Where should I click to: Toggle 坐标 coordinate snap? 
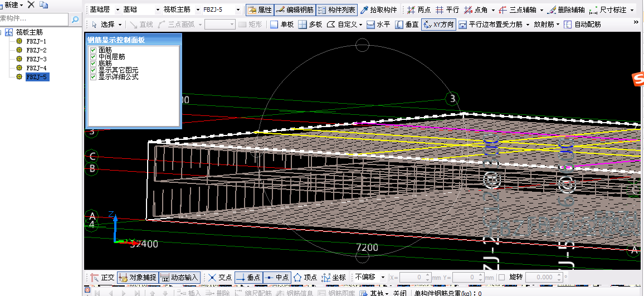(x=334, y=278)
